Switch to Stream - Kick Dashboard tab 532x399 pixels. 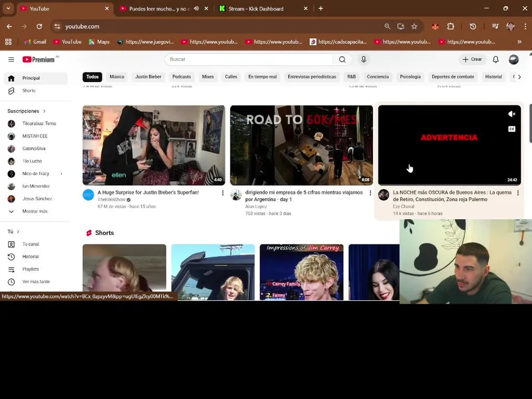(256, 8)
